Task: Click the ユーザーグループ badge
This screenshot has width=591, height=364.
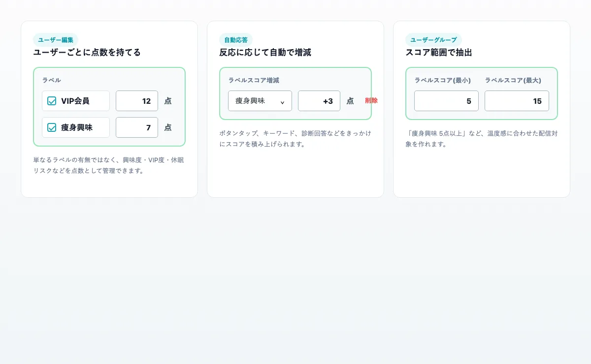Action: [x=433, y=40]
